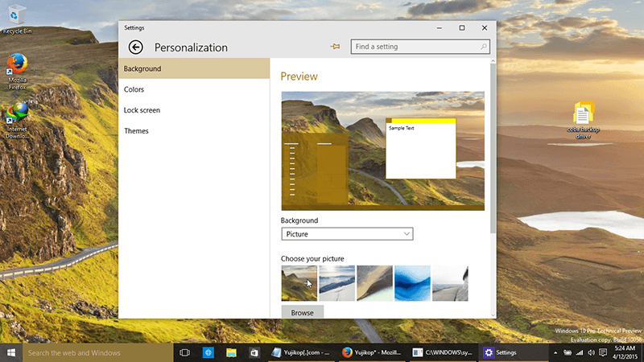Select the Recycle Bin desktop icon

click(x=17, y=19)
